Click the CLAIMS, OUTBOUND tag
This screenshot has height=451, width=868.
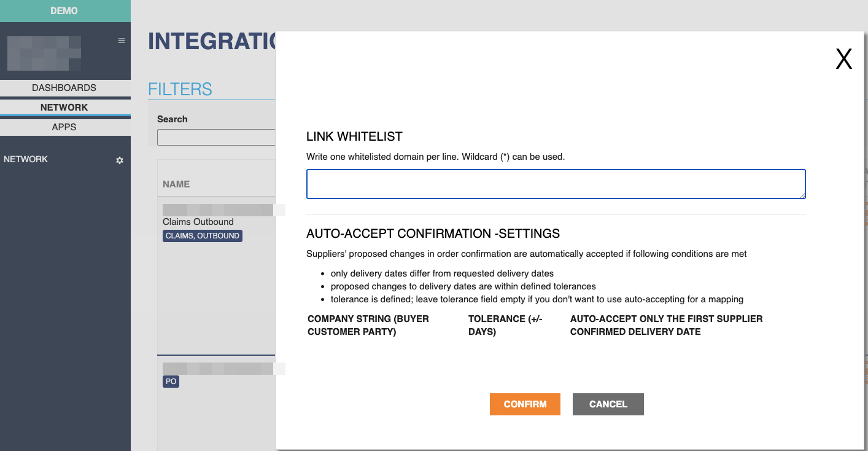click(x=203, y=236)
